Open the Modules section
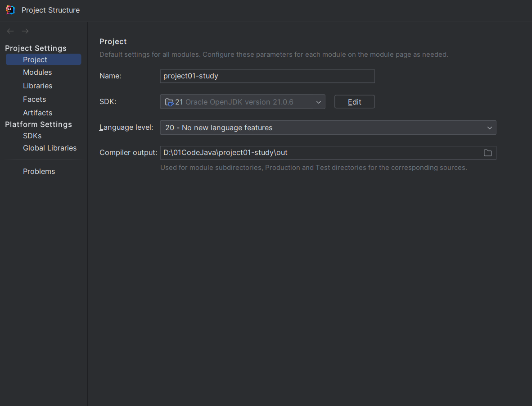This screenshot has height=406, width=532. click(x=37, y=73)
